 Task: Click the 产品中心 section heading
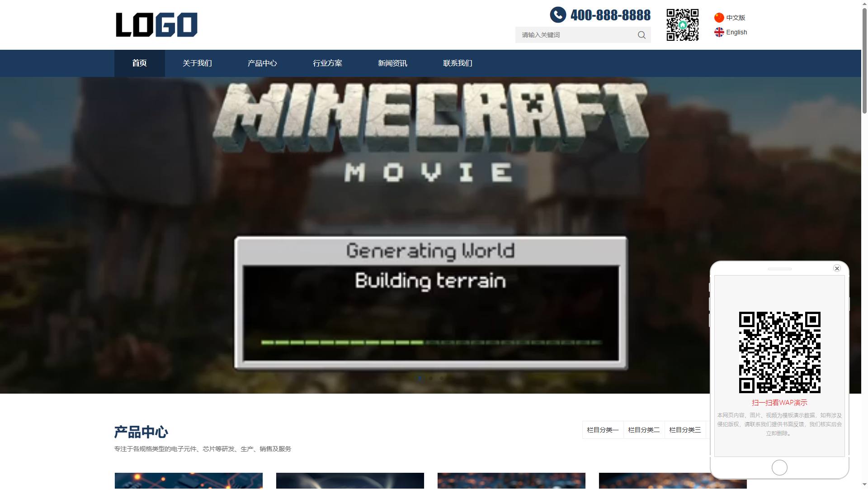(x=141, y=432)
